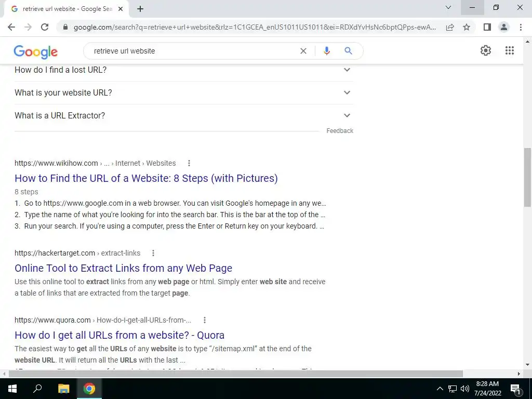532x399 pixels.
Task: Click step 3 'Run your search' text
Action: (x=174, y=226)
